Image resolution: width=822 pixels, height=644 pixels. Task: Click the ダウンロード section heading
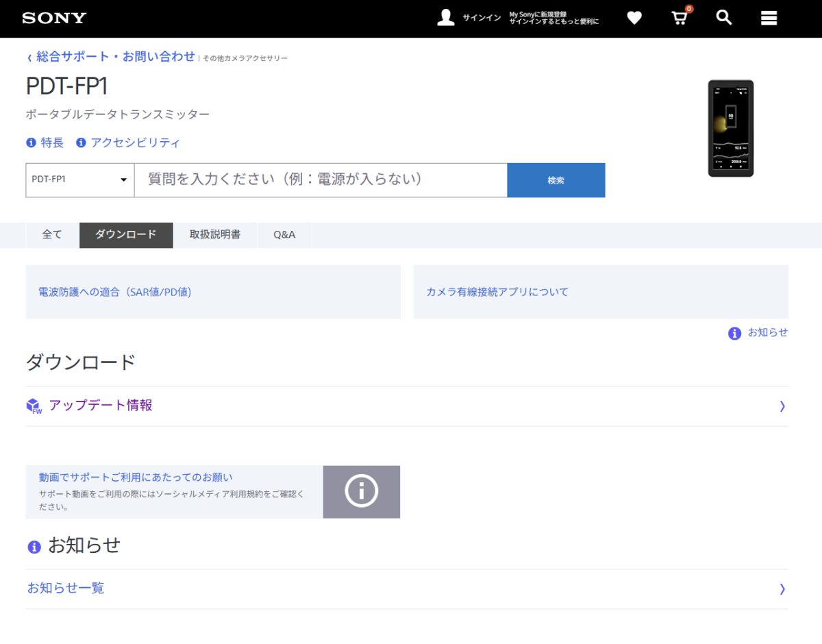click(x=81, y=362)
